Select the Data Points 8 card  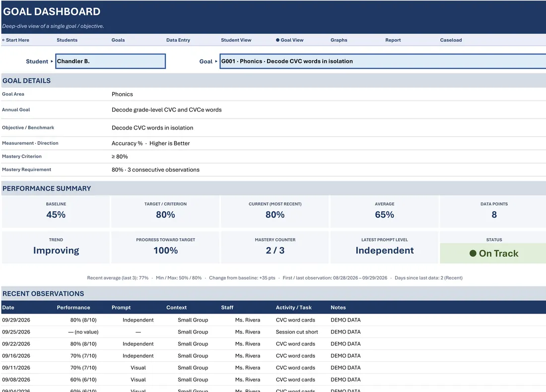(x=494, y=212)
